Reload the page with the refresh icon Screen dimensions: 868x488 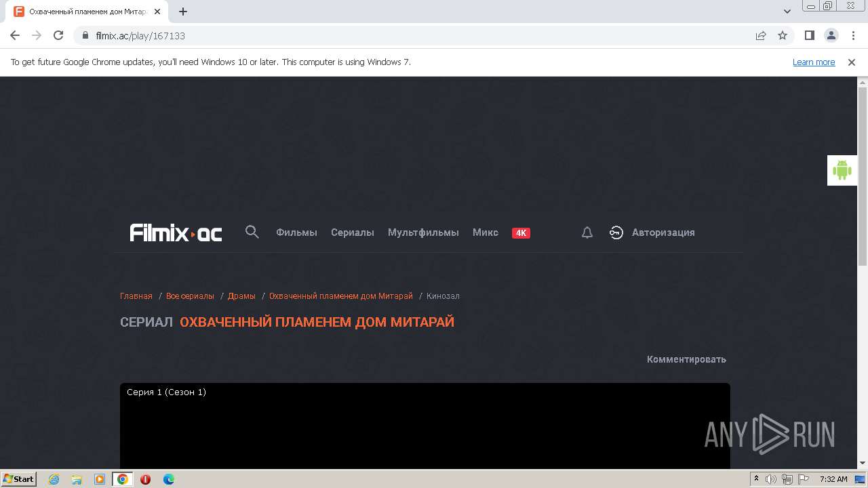tap(58, 35)
